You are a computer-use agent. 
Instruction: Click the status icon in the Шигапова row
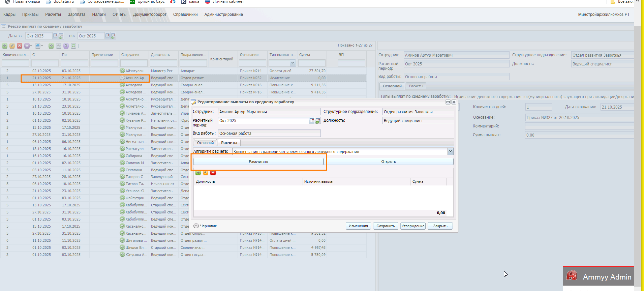(x=122, y=240)
